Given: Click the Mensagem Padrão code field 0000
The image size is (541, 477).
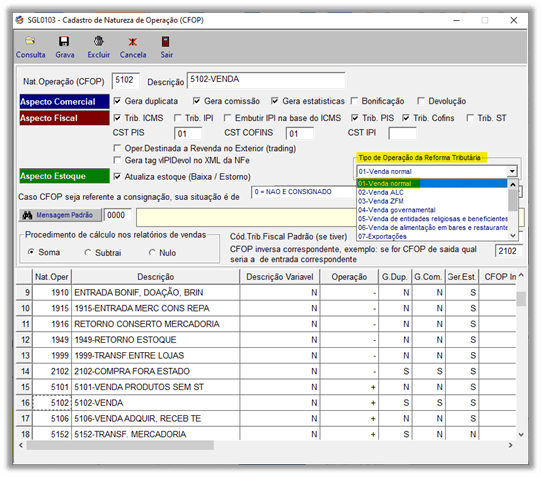Looking at the screenshot, I should tap(117, 215).
